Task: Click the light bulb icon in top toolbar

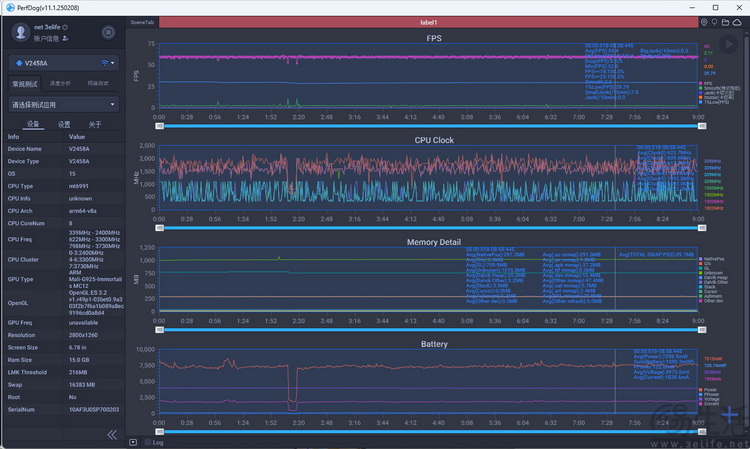Action: tap(716, 21)
